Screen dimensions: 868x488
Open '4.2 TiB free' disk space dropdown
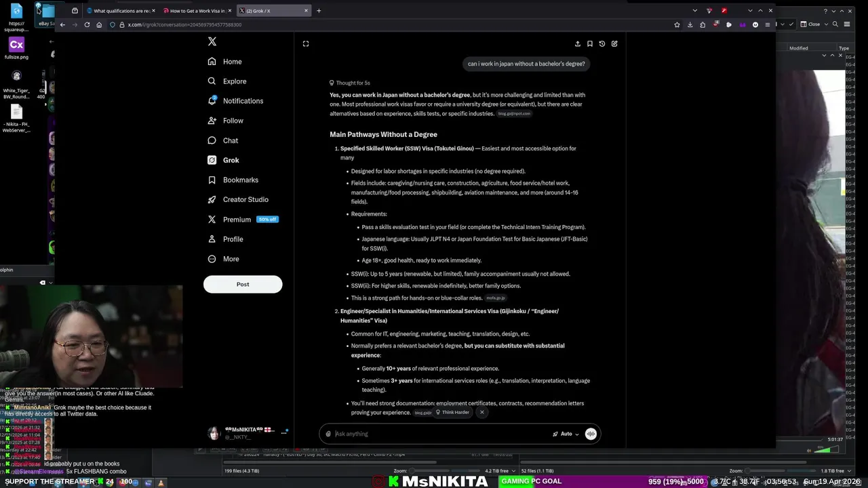500,470
